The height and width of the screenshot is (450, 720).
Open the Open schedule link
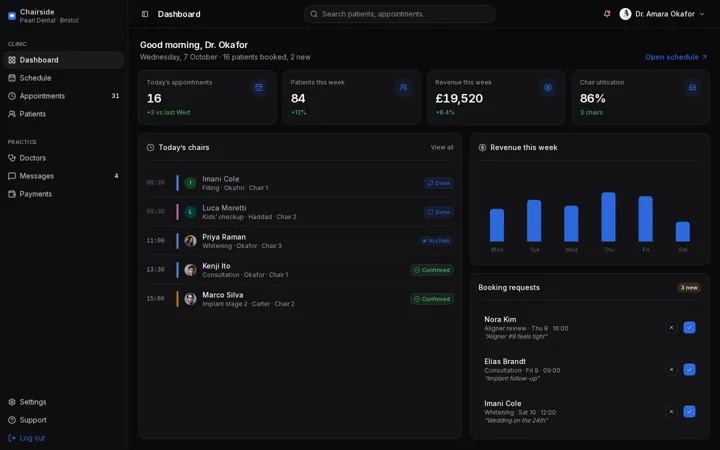pyautogui.click(x=676, y=57)
